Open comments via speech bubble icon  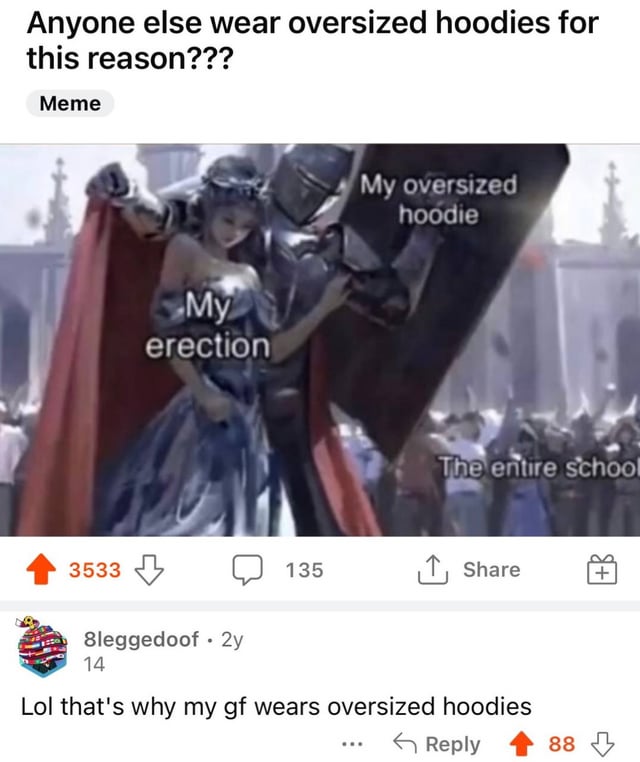pos(248,569)
